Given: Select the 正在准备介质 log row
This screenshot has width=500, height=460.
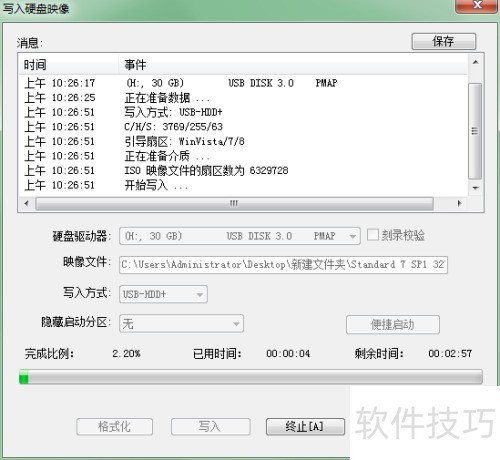Looking at the screenshot, I should 243,156.
